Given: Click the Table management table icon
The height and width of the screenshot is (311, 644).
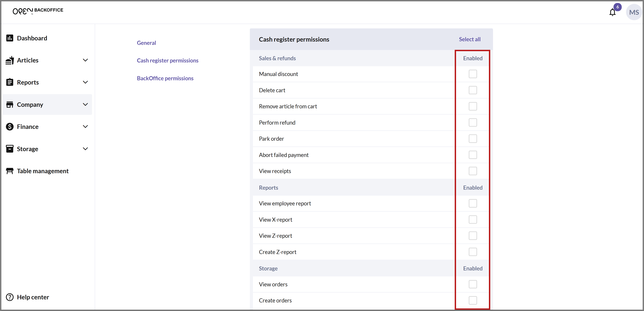Looking at the screenshot, I should (x=10, y=171).
